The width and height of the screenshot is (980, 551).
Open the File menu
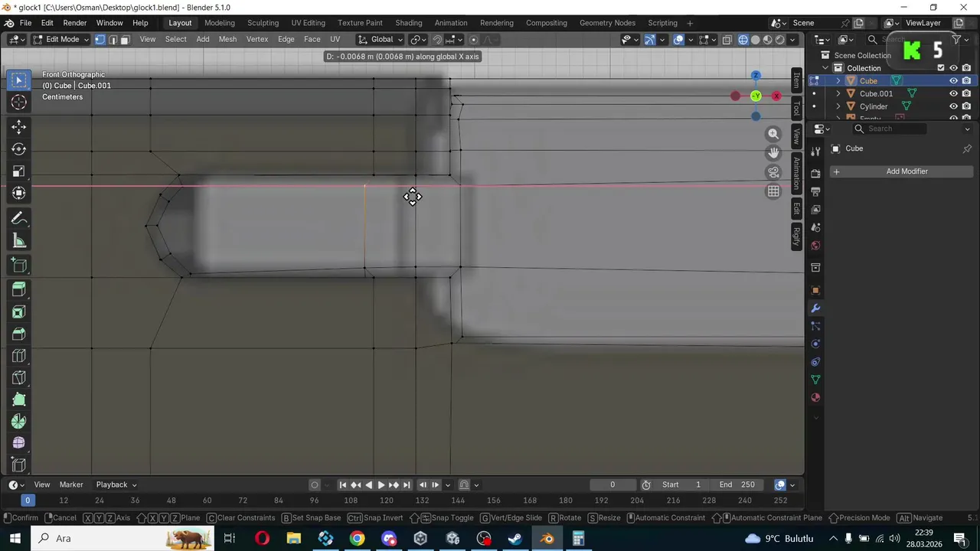25,23
